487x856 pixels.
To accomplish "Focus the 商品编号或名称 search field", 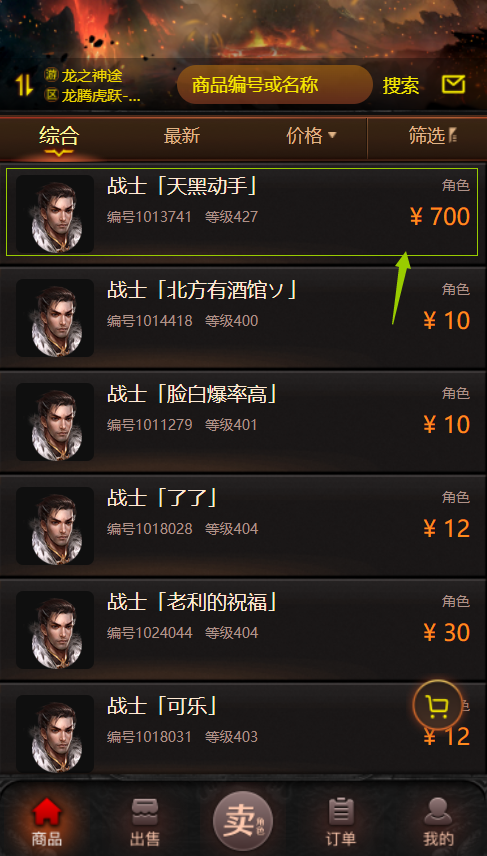I will 275,85.
